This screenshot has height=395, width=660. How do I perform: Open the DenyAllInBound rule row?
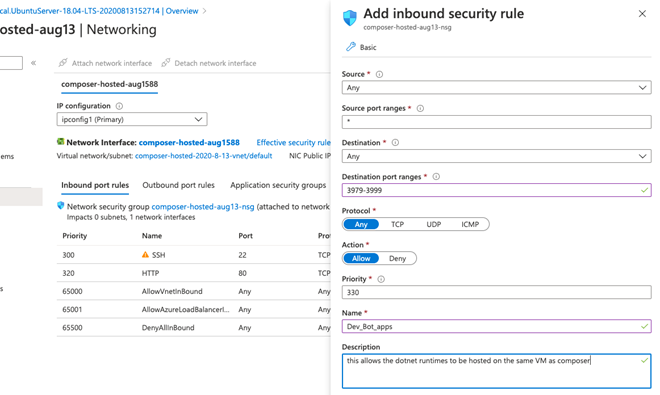(x=194, y=327)
